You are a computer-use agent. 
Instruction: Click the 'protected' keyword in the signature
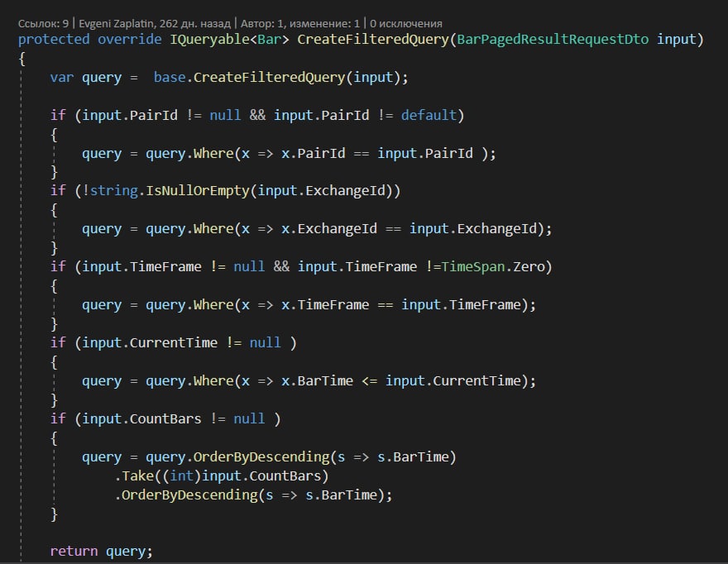(x=54, y=40)
